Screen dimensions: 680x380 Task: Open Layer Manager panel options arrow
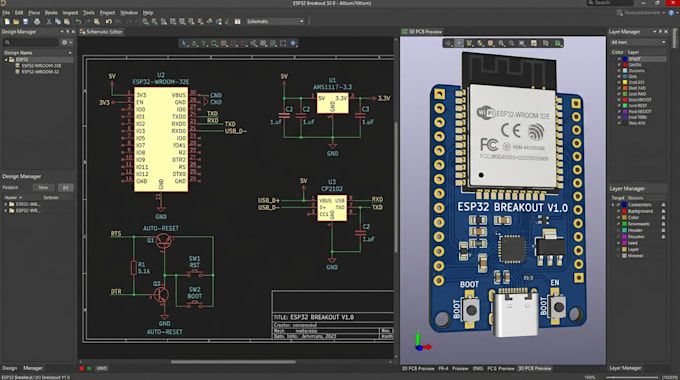pyautogui.click(x=655, y=32)
